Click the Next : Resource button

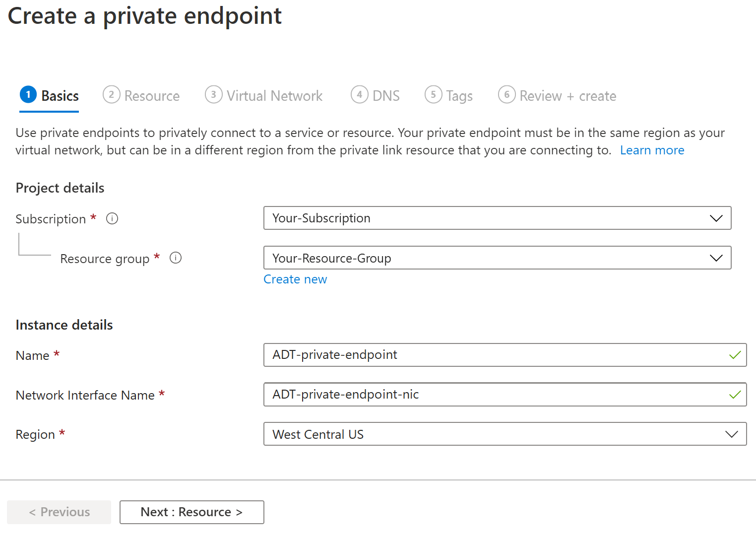click(191, 512)
